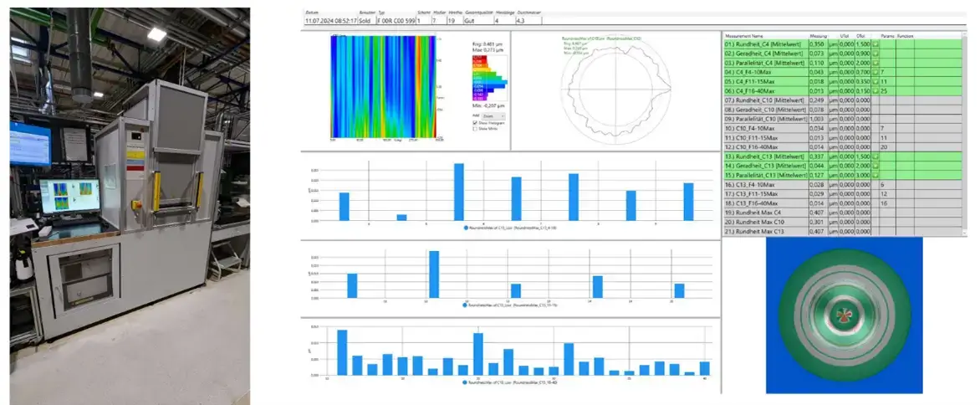Click the green status icon in the C4_F16-40Max row
Screen dimensions: 980x405
(875, 91)
